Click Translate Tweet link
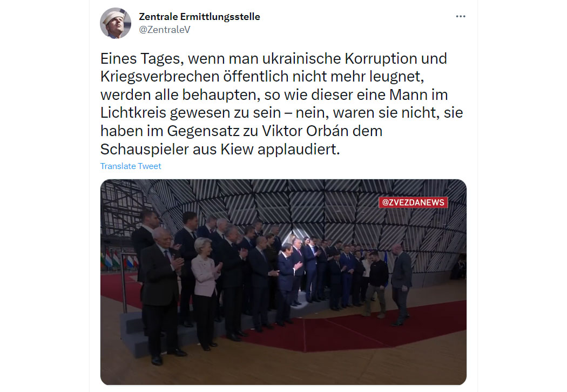 pyautogui.click(x=131, y=166)
